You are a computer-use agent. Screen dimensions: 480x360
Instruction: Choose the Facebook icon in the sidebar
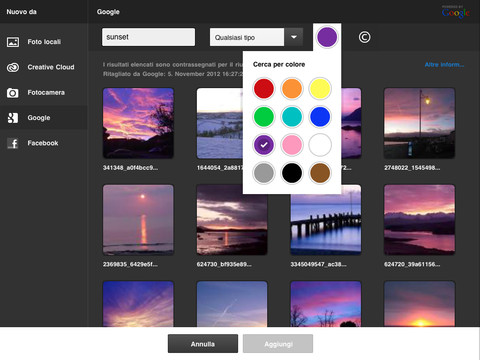(x=13, y=143)
